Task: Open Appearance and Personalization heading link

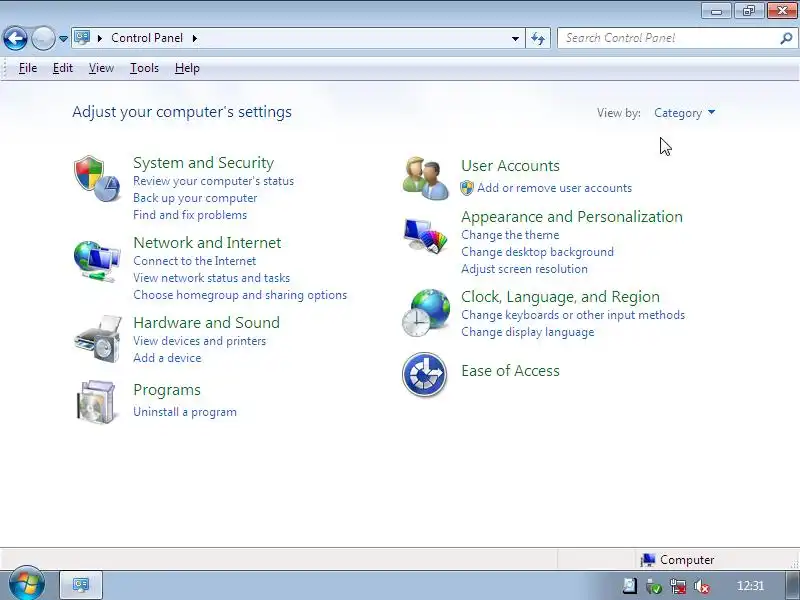Action: (572, 217)
